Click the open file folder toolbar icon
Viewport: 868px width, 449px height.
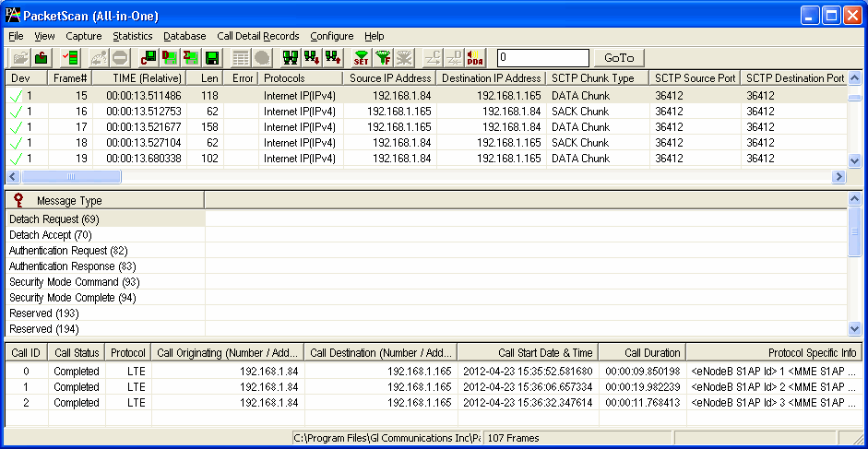pos(20,57)
